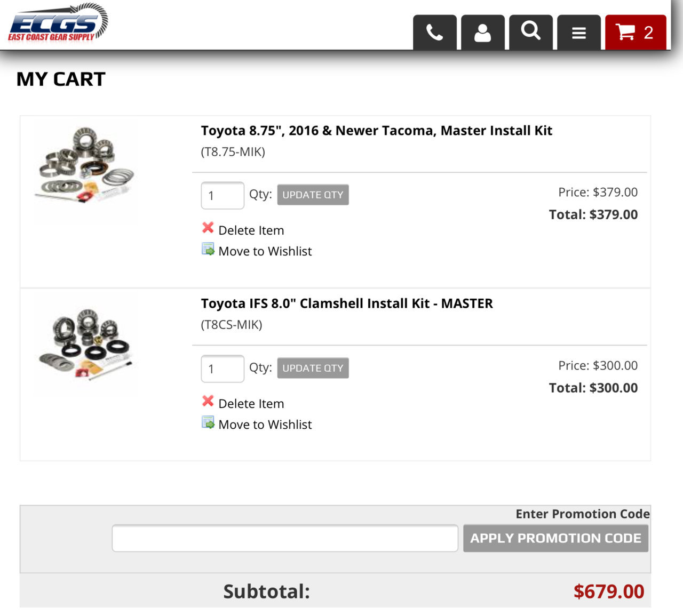Click red X for Tacoma Master Install Kit
Image resolution: width=683 pixels, height=616 pixels.
tap(208, 228)
